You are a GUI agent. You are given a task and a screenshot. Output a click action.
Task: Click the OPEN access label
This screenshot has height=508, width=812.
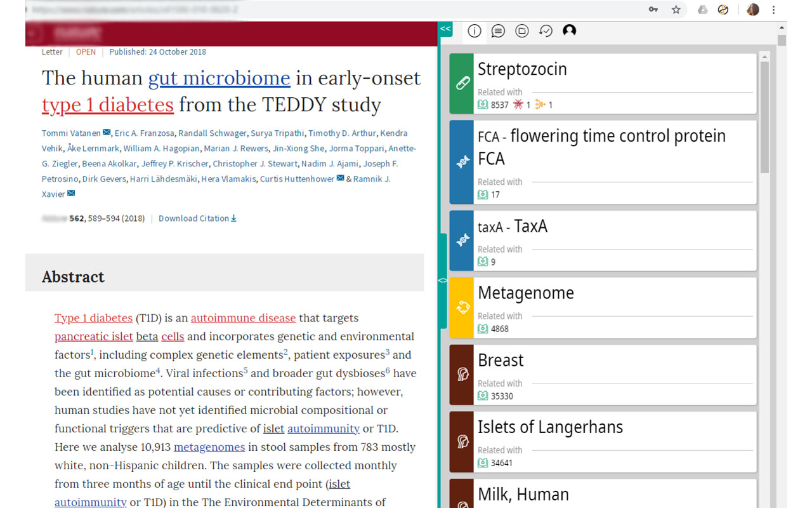(86, 52)
